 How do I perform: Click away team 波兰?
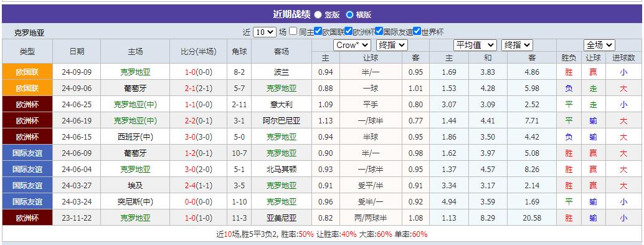click(282, 72)
